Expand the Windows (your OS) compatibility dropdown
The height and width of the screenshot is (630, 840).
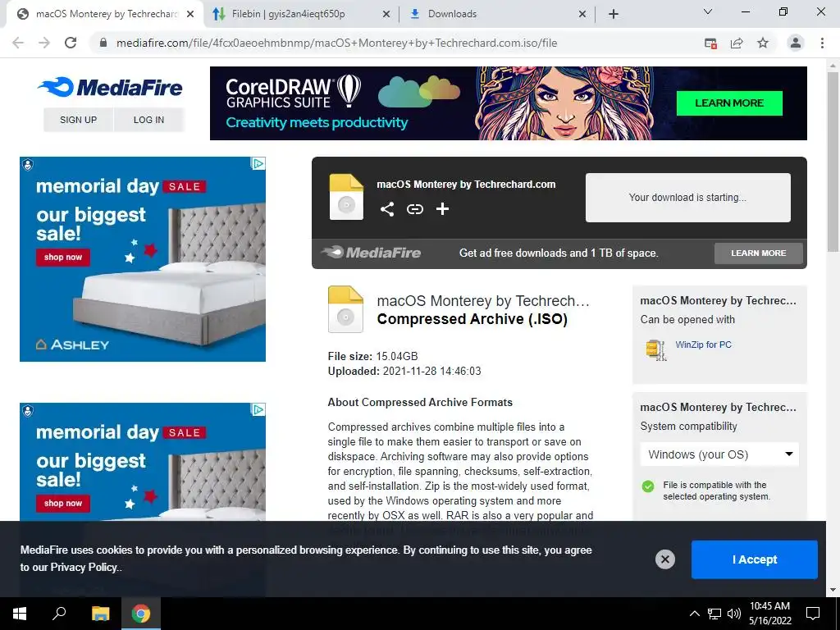[x=719, y=454]
